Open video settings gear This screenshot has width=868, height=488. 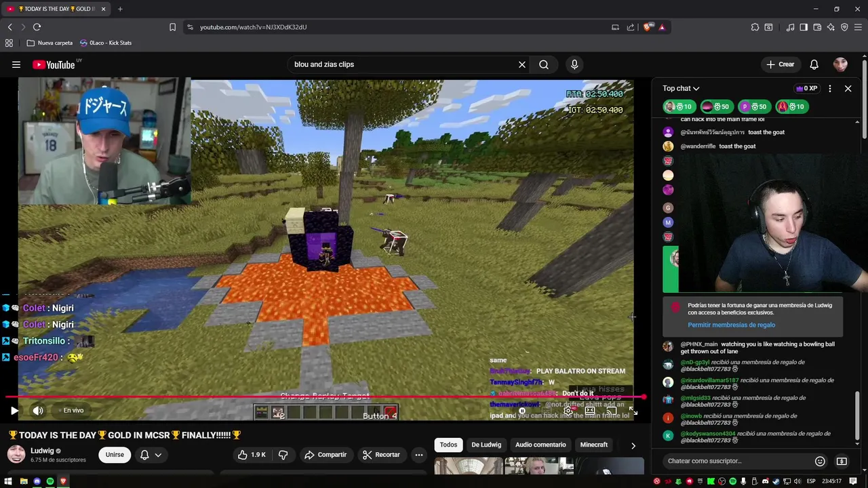[x=568, y=411]
